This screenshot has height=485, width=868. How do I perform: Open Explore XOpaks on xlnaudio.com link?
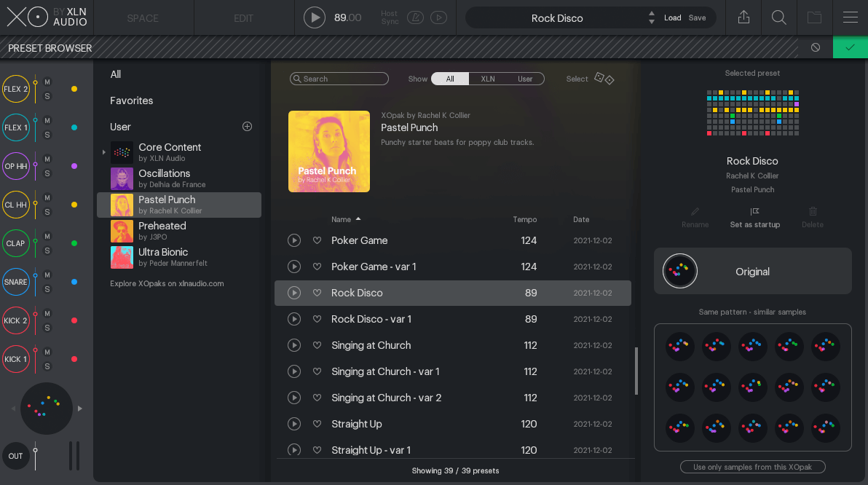167,283
